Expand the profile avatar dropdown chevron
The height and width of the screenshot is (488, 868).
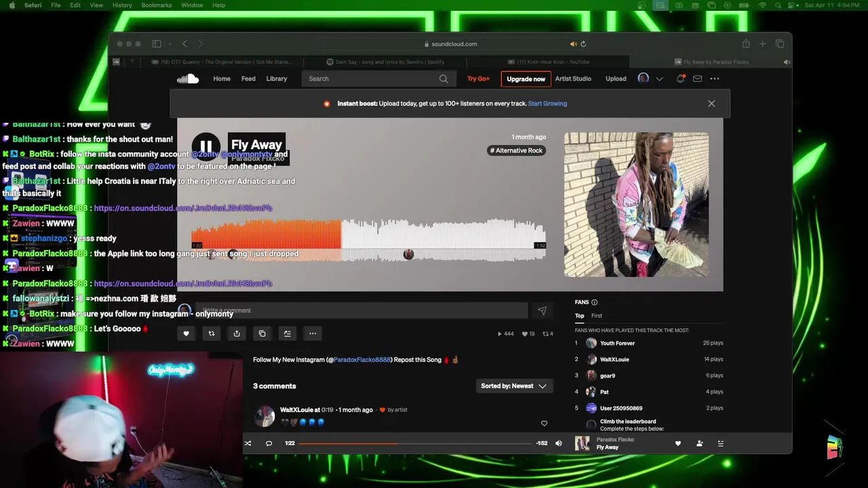tap(659, 79)
